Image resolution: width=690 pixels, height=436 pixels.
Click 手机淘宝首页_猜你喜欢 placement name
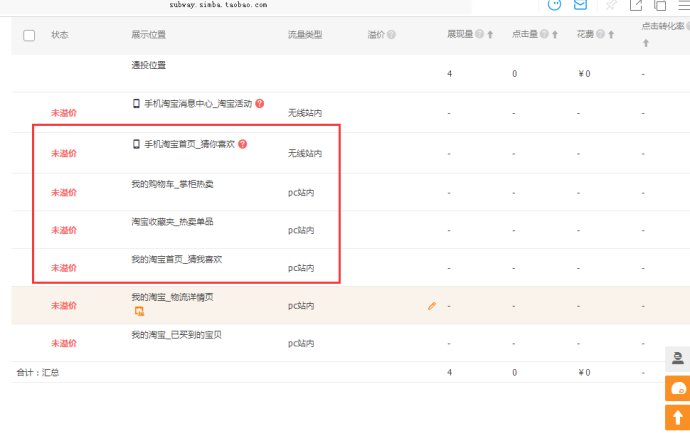click(x=190, y=144)
